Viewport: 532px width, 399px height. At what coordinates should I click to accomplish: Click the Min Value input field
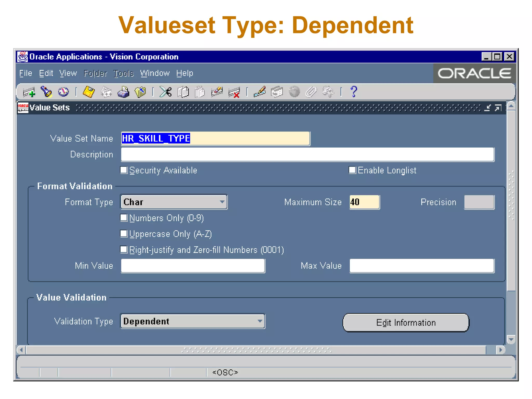193,266
